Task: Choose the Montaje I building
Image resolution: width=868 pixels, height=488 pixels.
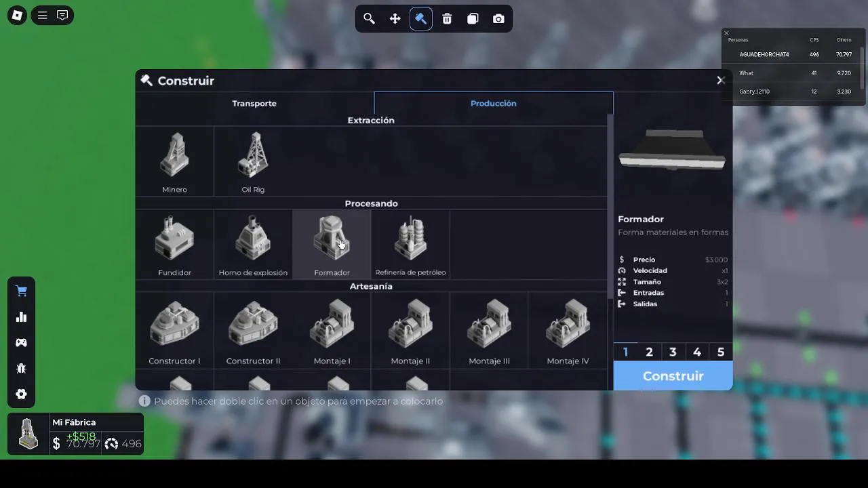Action: (332, 331)
